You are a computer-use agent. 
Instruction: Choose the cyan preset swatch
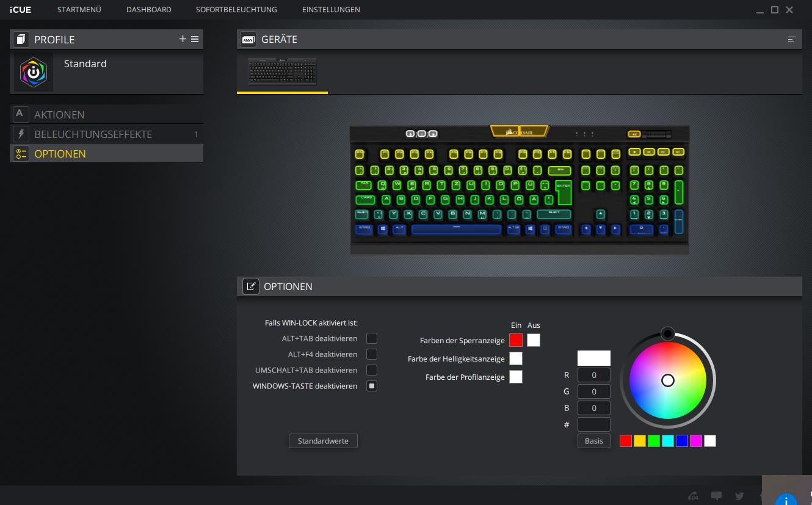click(668, 441)
